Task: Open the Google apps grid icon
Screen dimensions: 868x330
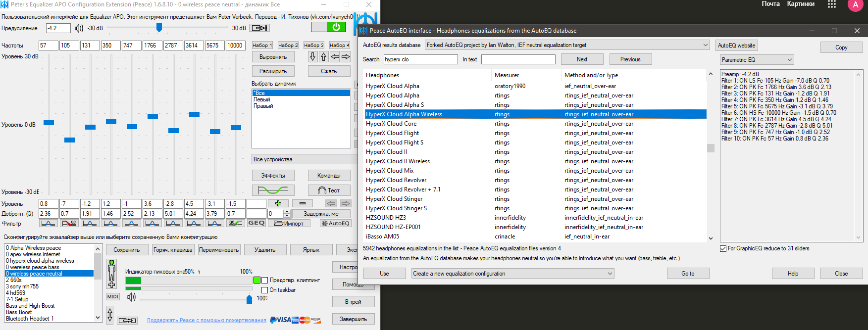Action: point(832,4)
